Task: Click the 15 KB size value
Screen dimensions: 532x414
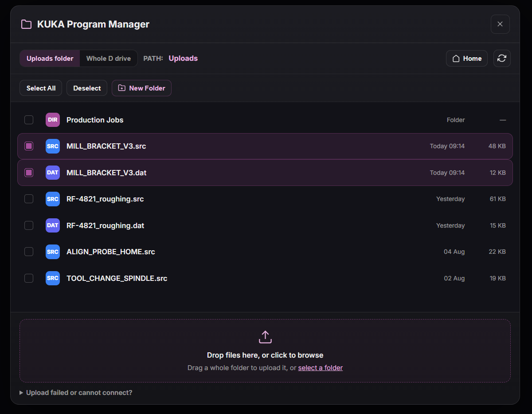Action: click(498, 225)
